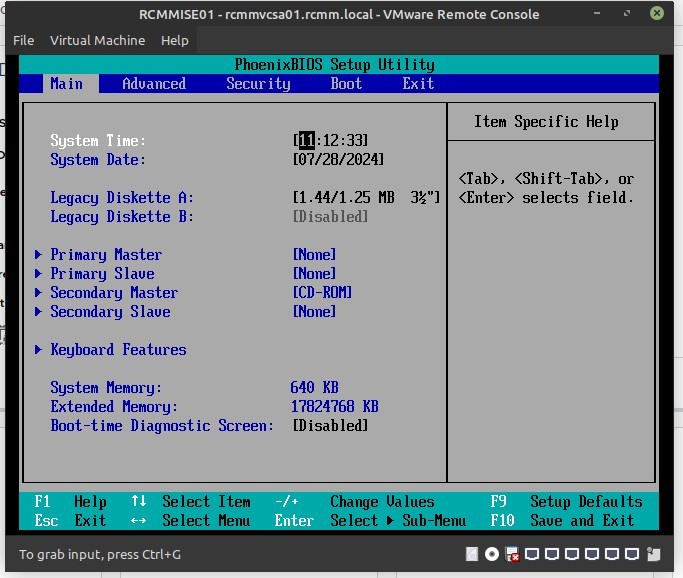Click the System Time label
683x578 pixels.
click(98, 140)
